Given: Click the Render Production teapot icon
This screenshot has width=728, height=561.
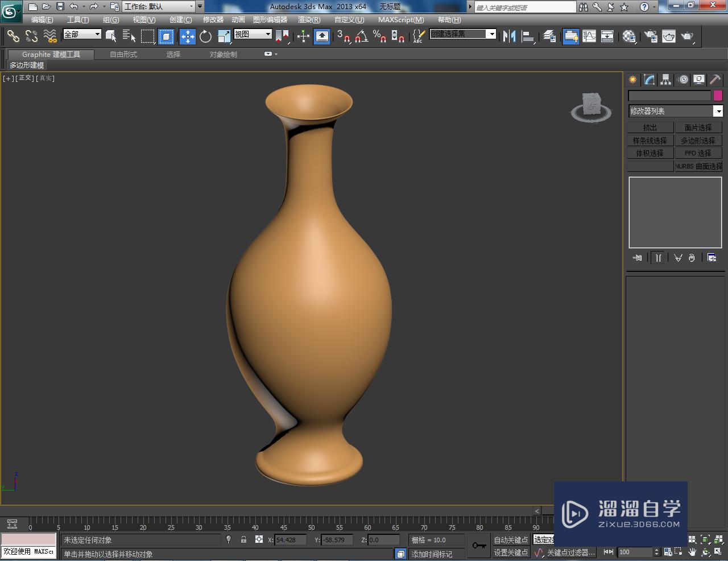Looking at the screenshot, I should 688,36.
